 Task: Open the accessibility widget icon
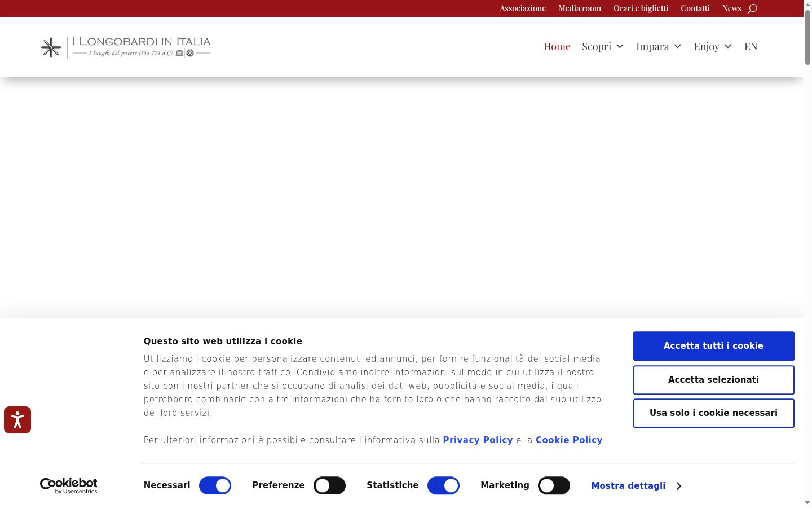pyautogui.click(x=17, y=420)
